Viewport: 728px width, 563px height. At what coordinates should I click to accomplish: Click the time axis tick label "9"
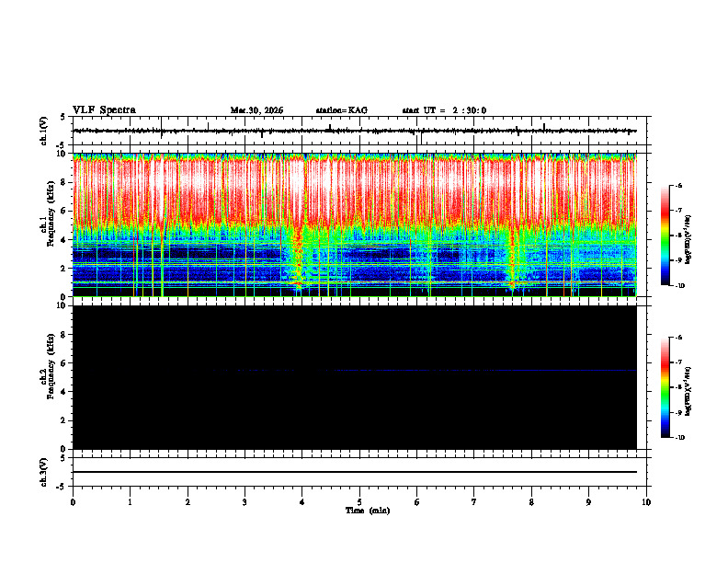pos(588,502)
